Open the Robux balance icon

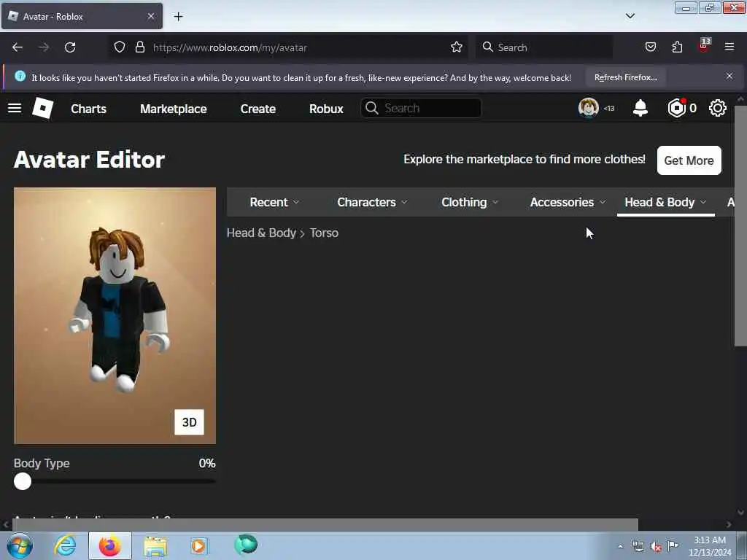click(676, 108)
